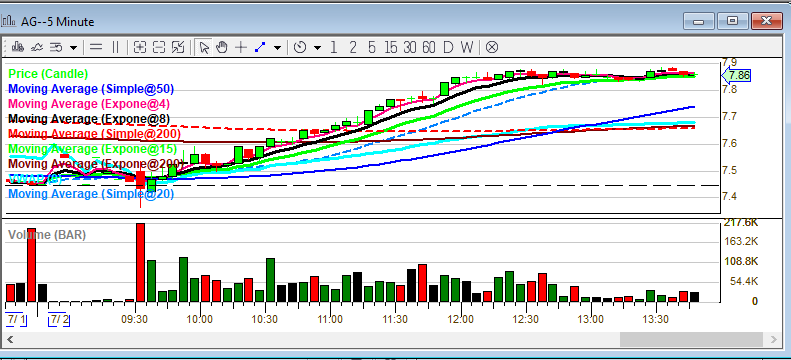Select the hand pan tool

point(222,47)
